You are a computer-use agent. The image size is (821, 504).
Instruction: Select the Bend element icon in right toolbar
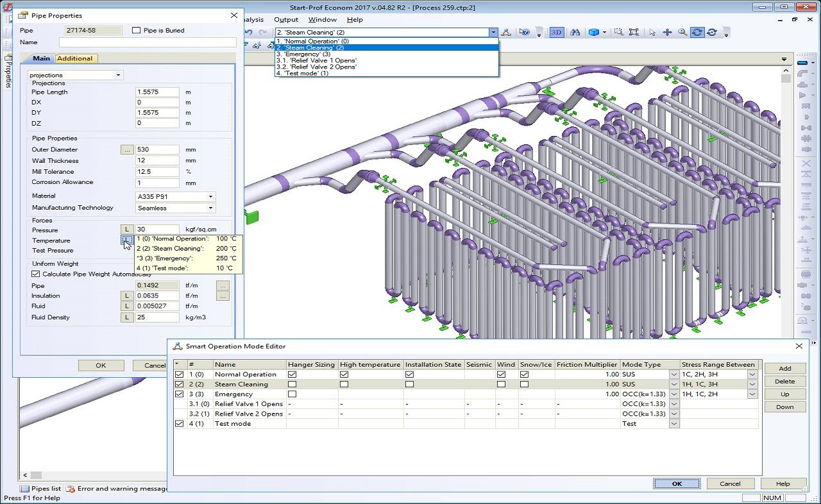pos(804,74)
